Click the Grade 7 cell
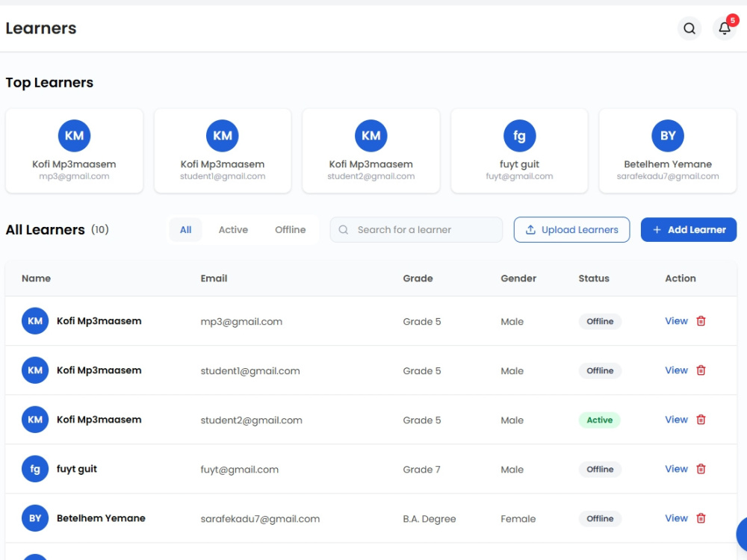The height and width of the screenshot is (560, 747). tap(421, 470)
